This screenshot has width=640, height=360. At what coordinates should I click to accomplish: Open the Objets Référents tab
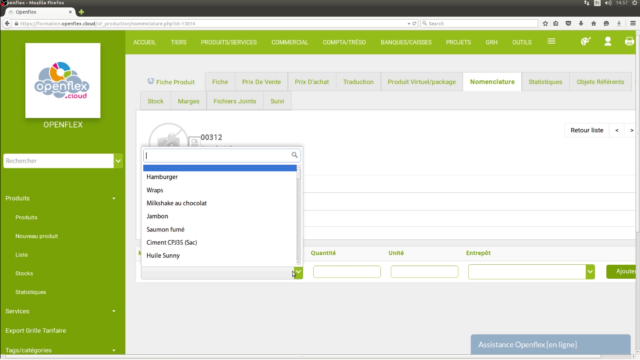coord(600,82)
